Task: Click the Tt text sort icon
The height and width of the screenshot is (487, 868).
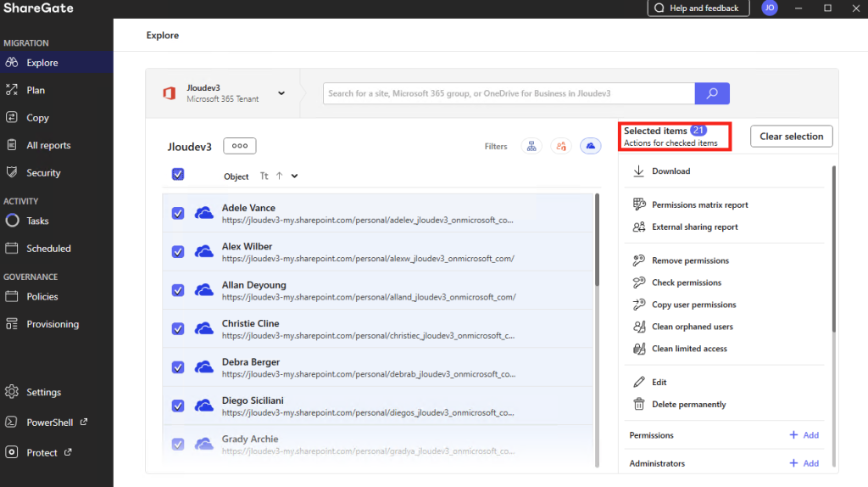Action: click(x=264, y=176)
